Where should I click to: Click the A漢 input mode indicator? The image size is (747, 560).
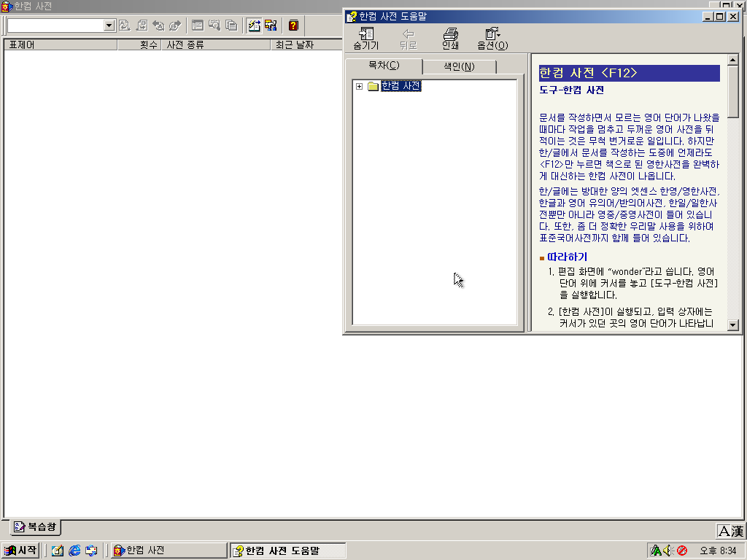[730, 531]
